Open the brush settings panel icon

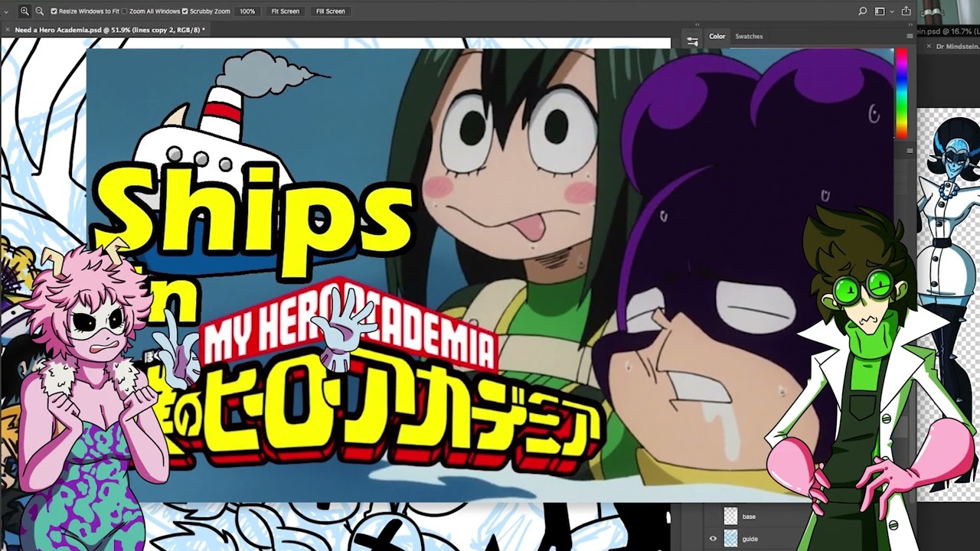[692, 43]
